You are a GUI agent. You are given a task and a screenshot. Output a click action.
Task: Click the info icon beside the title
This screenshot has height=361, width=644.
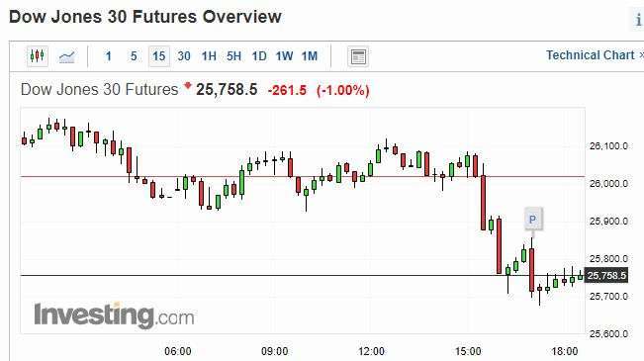click(x=638, y=20)
